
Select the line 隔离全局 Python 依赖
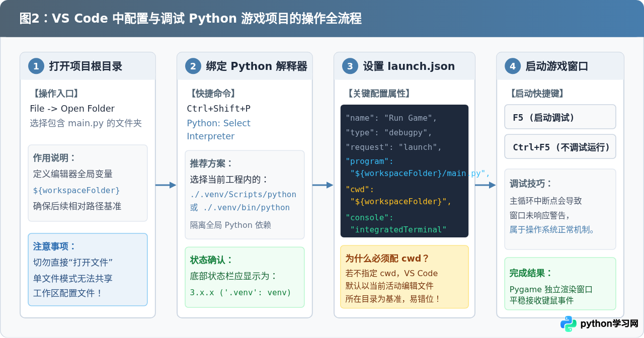(230, 225)
